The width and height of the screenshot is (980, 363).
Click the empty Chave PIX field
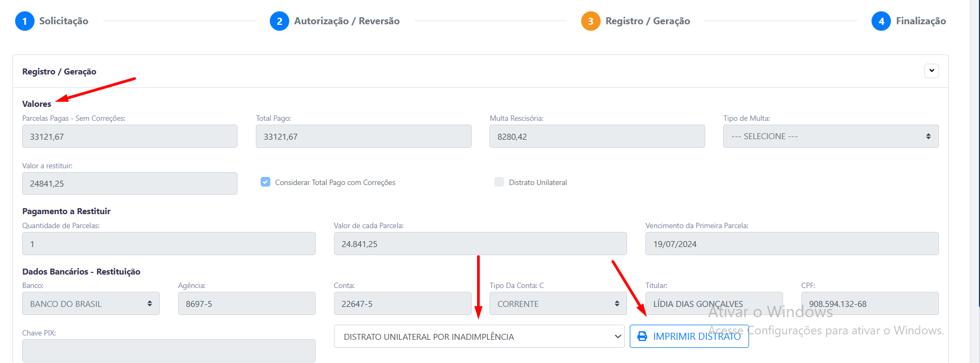tap(169, 351)
